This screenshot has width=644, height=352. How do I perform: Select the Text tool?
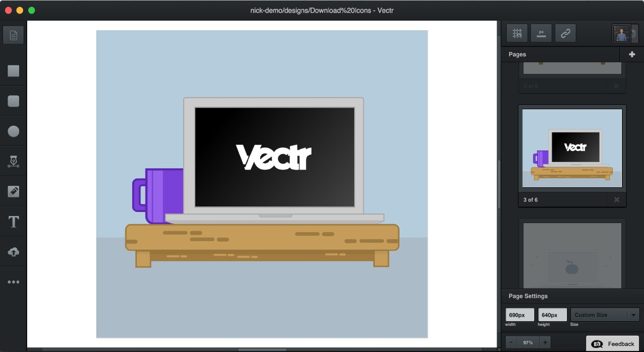13,222
